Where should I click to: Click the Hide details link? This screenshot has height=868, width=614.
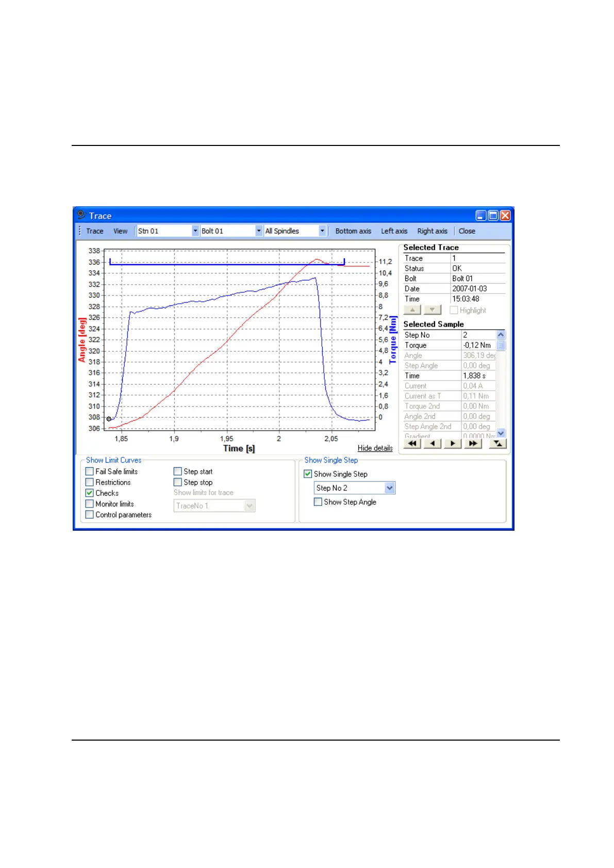[375, 448]
